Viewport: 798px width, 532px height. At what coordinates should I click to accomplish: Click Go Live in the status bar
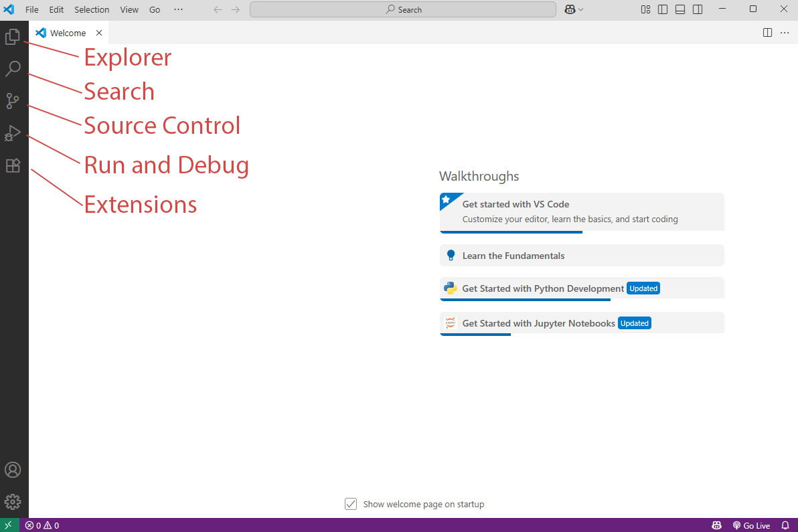pos(751,525)
